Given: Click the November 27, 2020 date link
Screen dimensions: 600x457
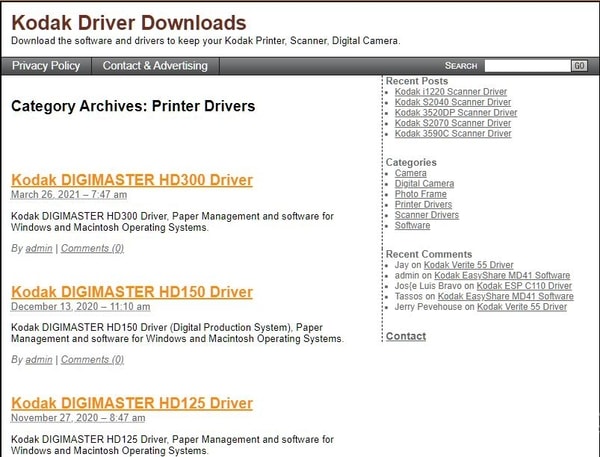Looking at the screenshot, I should (78, 418).
